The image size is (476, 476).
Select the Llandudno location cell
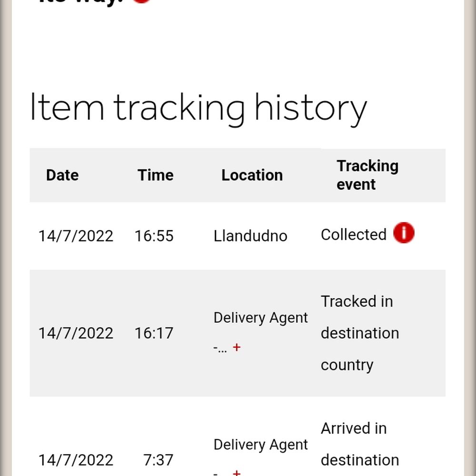[x=250, y=236]
